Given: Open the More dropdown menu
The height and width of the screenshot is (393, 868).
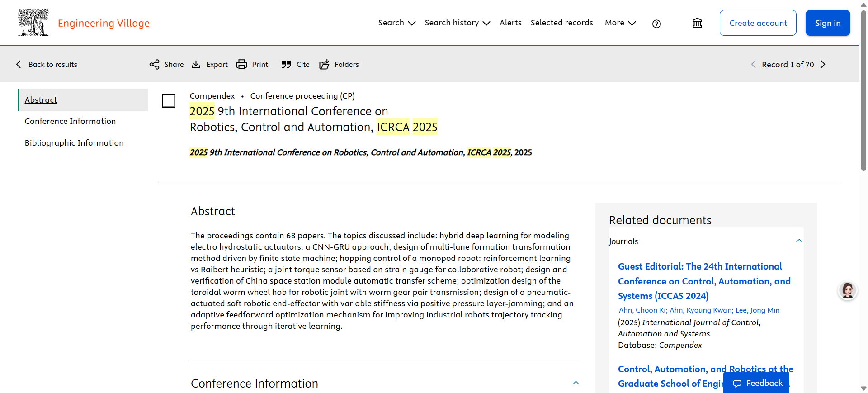Looking at the screenshot, I should [620, 23].
